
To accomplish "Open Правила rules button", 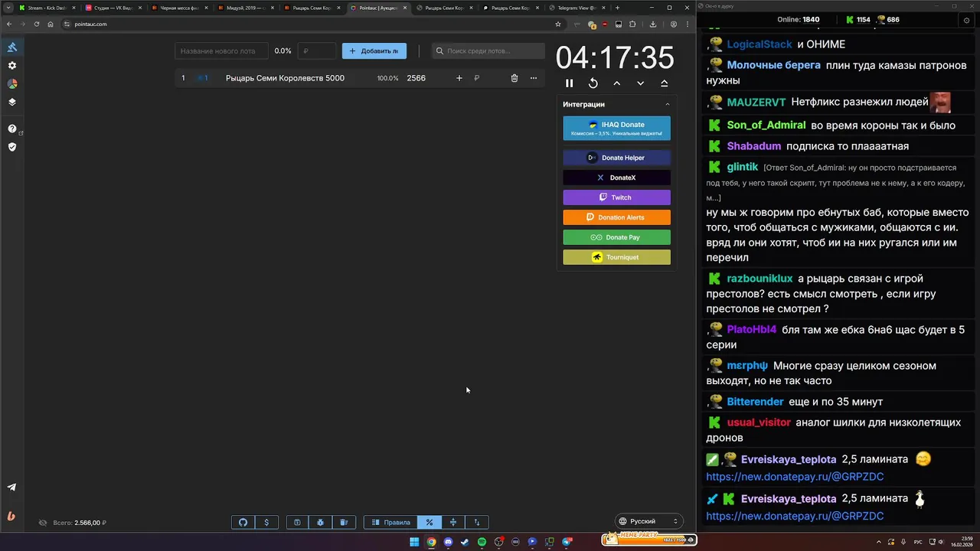I will (390, 523).
